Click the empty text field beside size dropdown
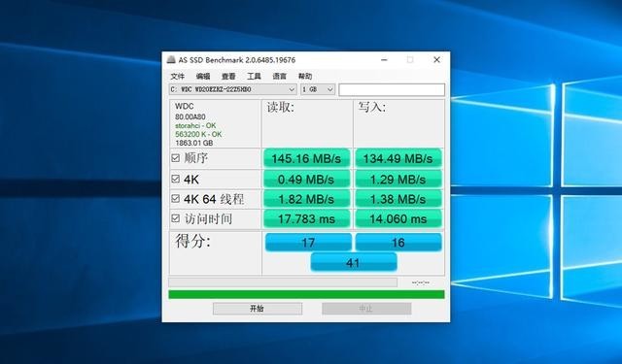The height and width of the screenshot is (364, 622). (392, 89)
